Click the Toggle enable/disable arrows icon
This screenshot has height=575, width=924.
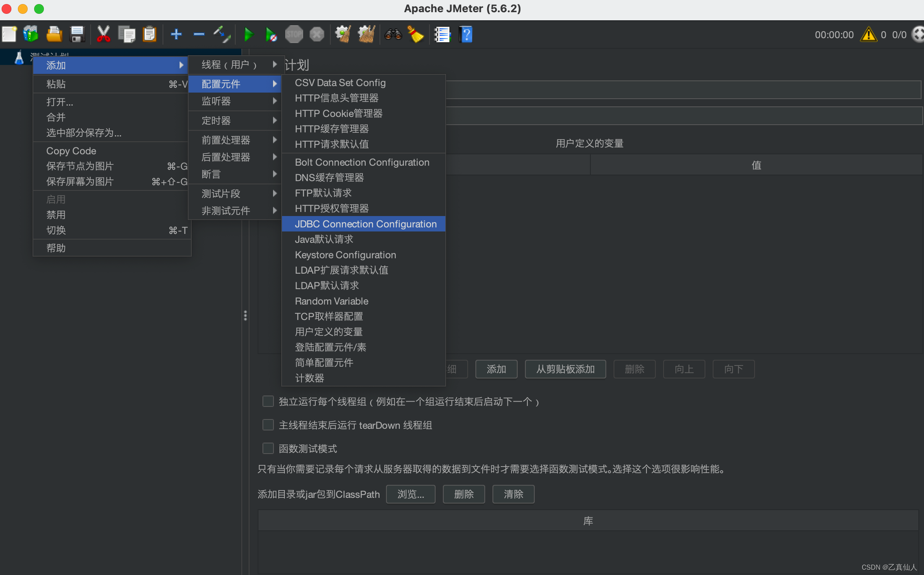coord(222,35)
